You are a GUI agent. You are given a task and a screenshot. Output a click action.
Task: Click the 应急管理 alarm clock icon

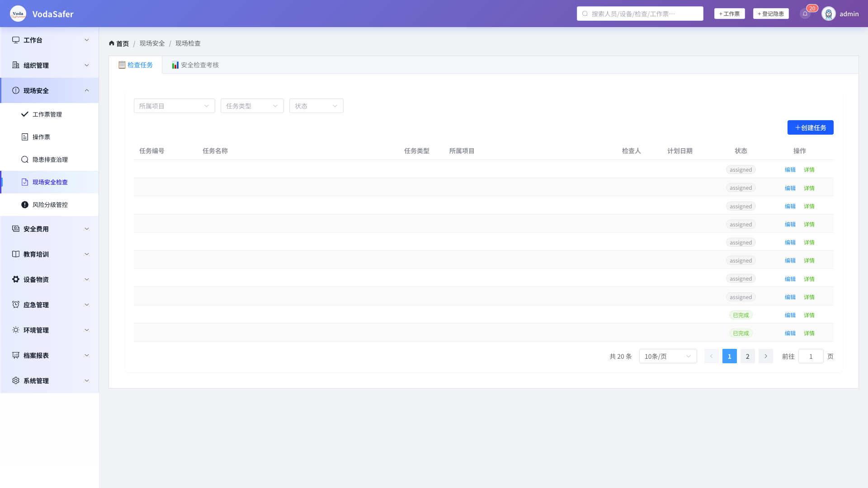(x=16, y=305)
